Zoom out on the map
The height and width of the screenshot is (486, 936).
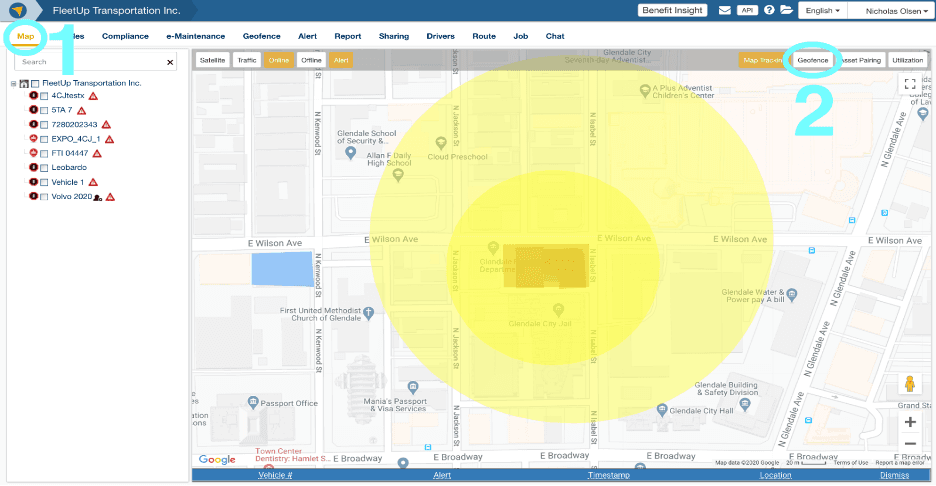(910, 443)
